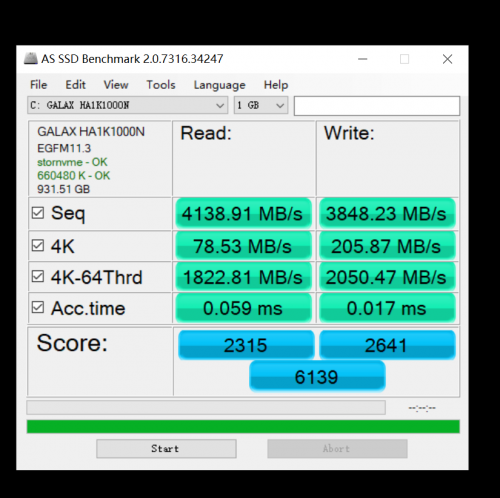Open the View menu
Image resolution: width=500 pixels, height=498 pixels.
(x=116, y=85)
